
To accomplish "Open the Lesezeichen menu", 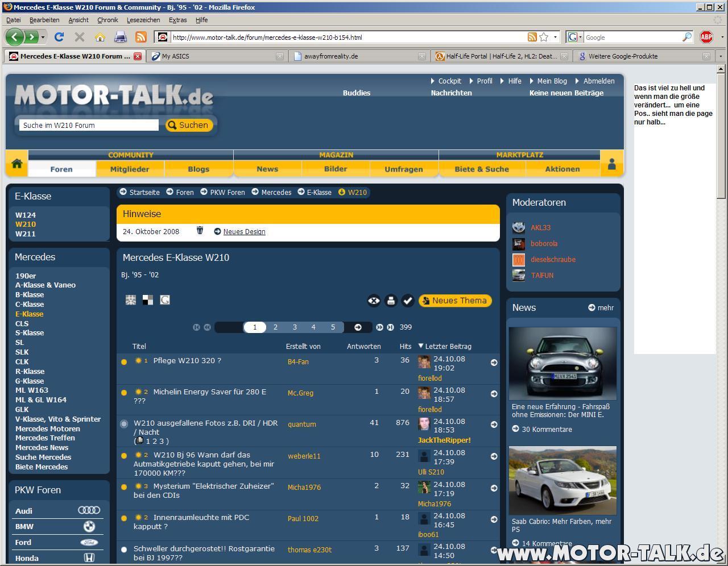I will pos(143,20).
